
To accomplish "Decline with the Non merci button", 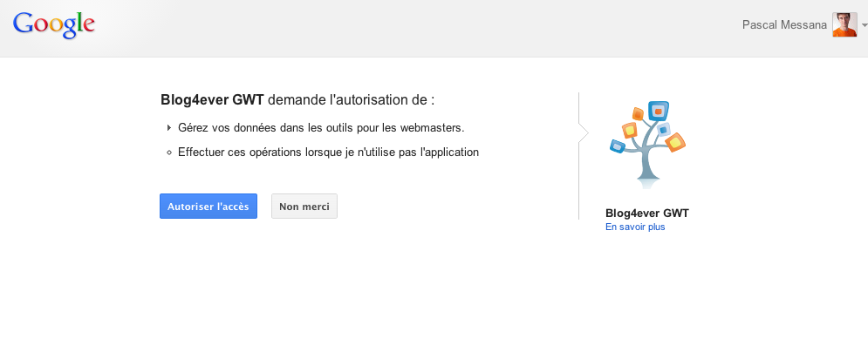I will click(x=304, y=207).
